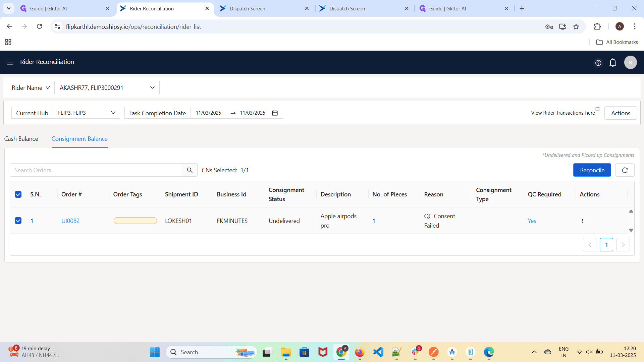This screenshot has height=362, width=644.
Task: Open the Actions button near rider transactions
Action: pos(621,113)
